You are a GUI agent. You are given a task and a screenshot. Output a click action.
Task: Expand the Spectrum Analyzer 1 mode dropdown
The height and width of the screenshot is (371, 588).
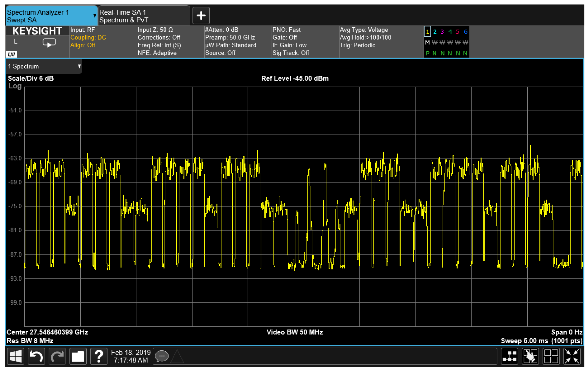(94, 16)
